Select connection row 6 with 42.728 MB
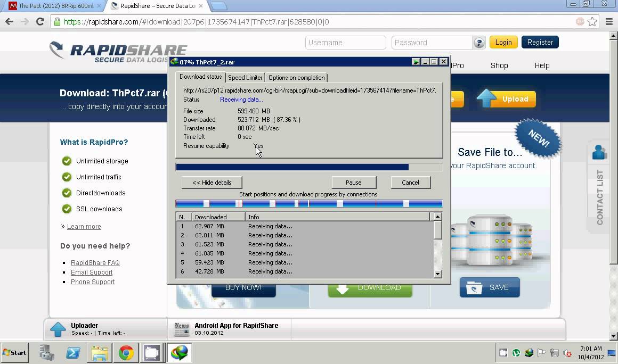Image resolution: width=618 pixels, height=364 pixels. pyautogui.click(x=304, y=271)
